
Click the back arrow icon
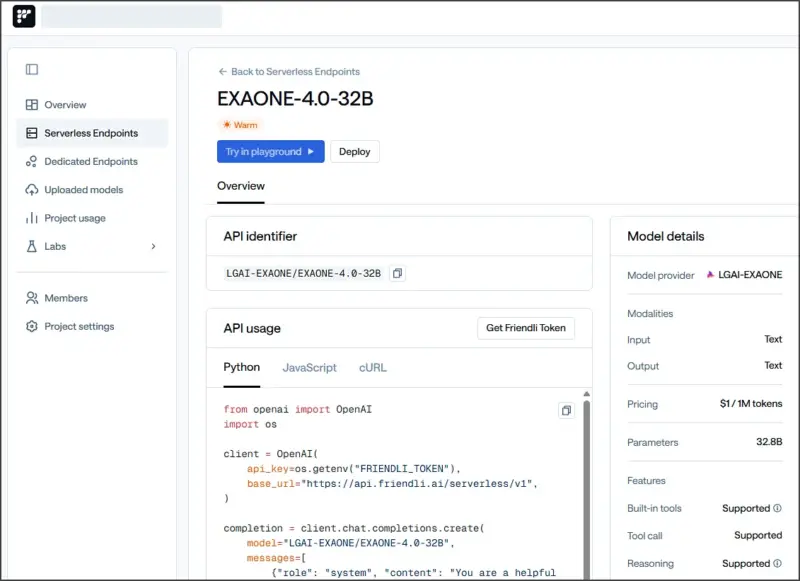point(222,71)
